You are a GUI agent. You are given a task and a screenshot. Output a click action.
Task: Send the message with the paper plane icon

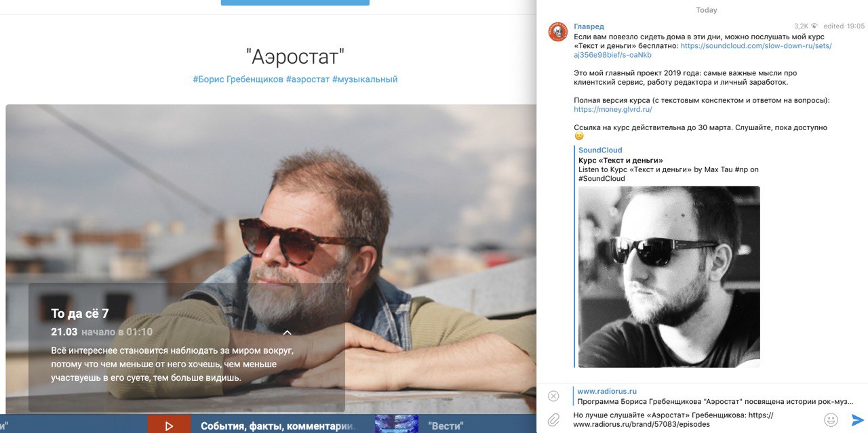click(858, 419)
